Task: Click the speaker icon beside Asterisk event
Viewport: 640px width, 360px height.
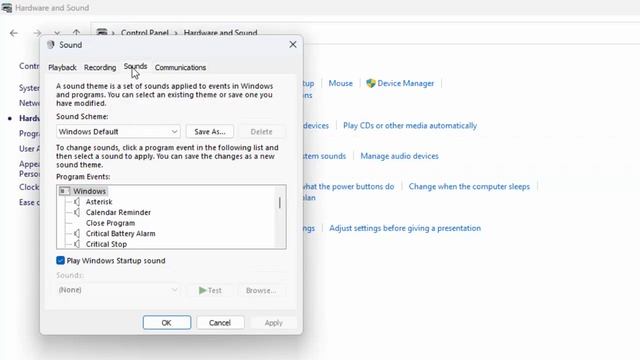Action: click(x=77, y=202)
